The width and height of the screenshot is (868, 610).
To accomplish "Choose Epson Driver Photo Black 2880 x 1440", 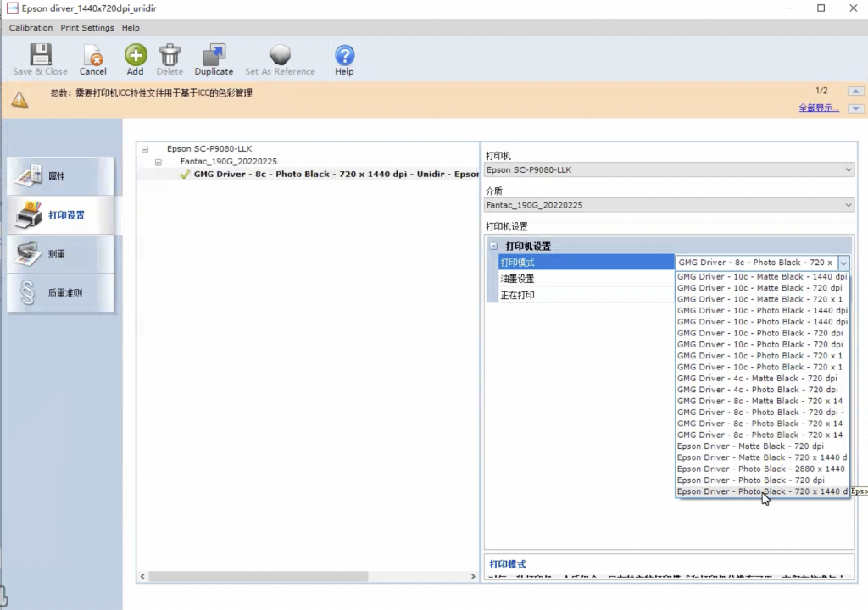I will tap(762, 469).
